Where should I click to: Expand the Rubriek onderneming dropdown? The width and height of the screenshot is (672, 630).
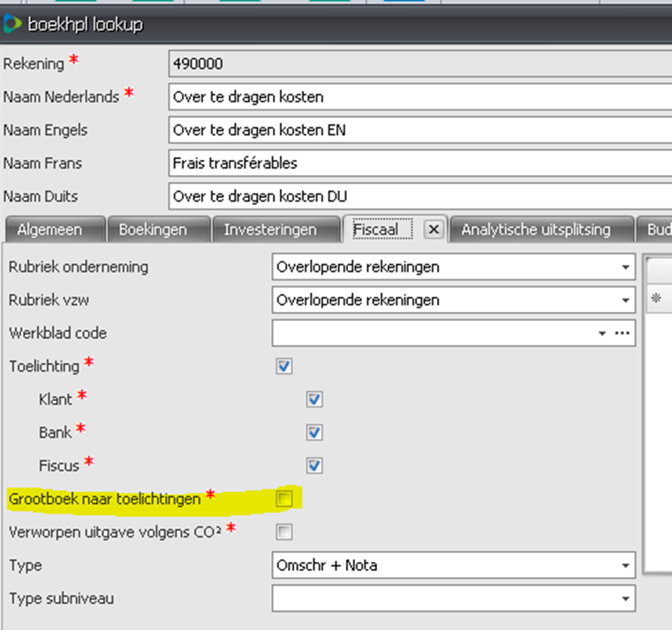coord(625,267)
